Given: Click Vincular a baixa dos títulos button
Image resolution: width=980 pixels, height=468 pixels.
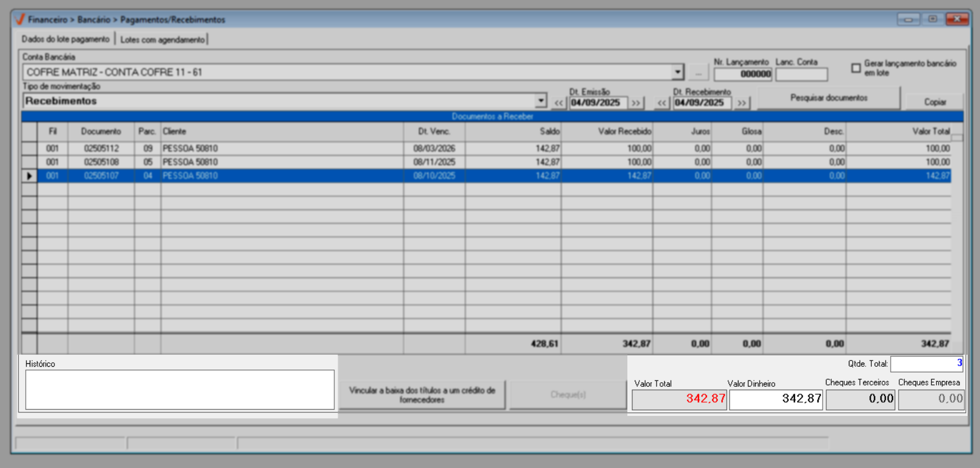Looking at the screenshot, I should pyautogui.click(x=422, y=395).
